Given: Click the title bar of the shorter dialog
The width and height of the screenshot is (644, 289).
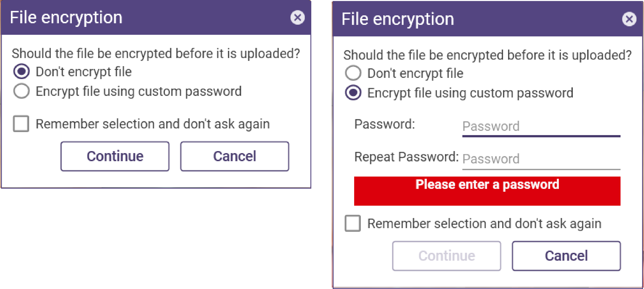Looking at the screenshot, I should 156,18.
